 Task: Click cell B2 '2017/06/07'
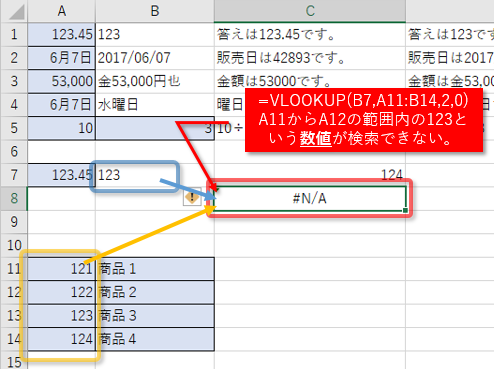[155, 58]
